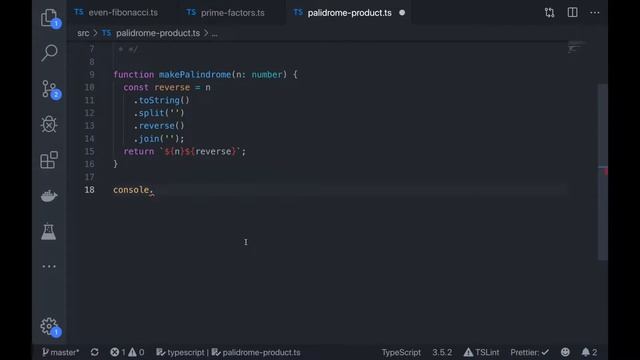Change language mode TypeScript
640x360 pixels.
401,352
